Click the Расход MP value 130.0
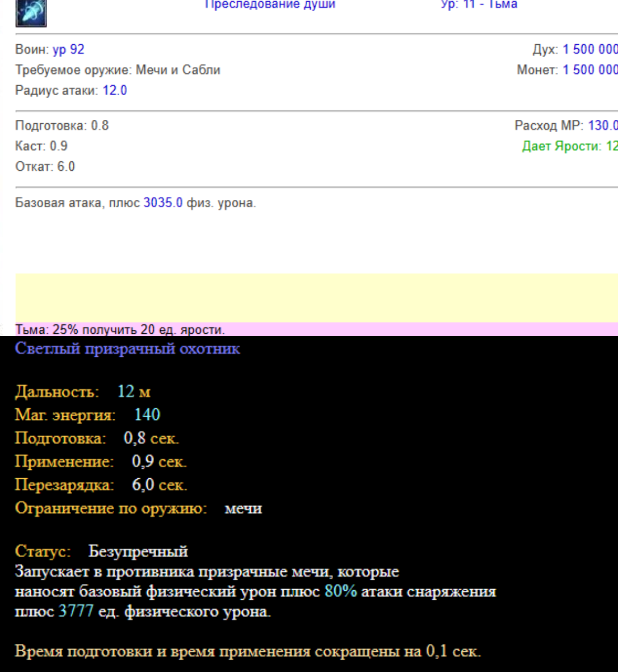618x672 pixels. click(x=602, y=125)
